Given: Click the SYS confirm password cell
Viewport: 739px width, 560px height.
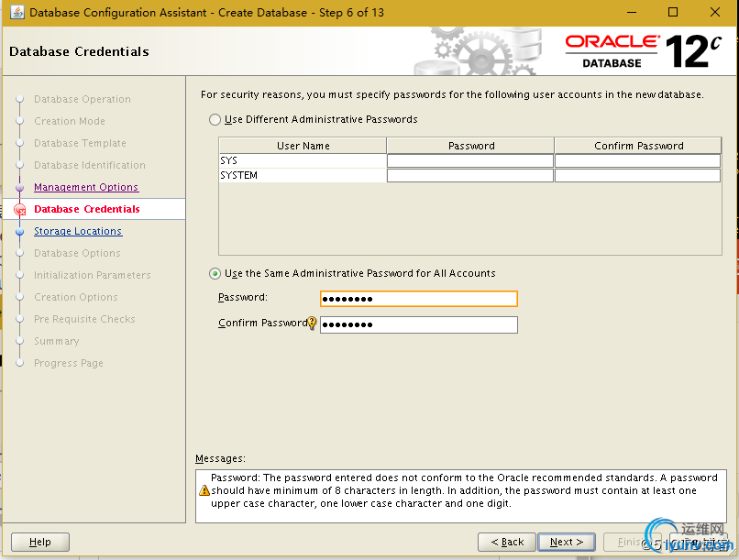Looking at the screenshot, I should [637, 161].
